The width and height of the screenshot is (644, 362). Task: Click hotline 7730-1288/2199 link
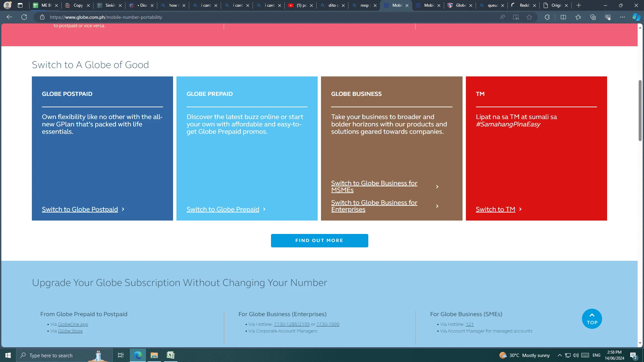pyautogui.click(x=292, y=324)
